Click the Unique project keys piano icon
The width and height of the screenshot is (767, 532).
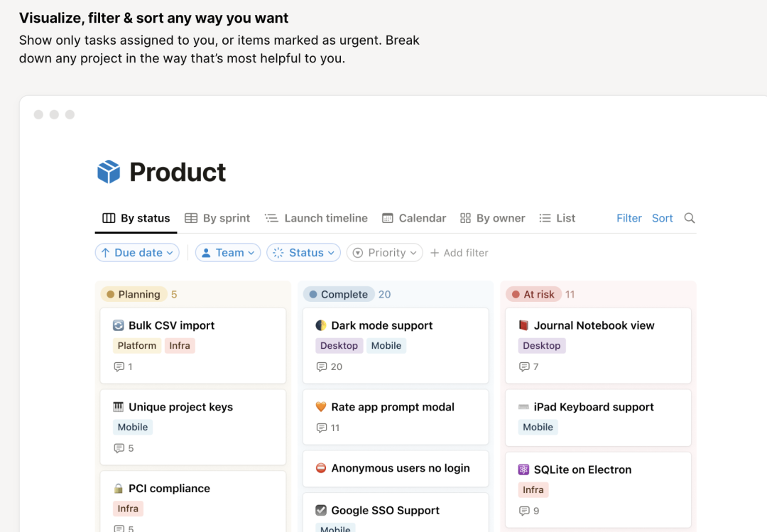point(119,407)
